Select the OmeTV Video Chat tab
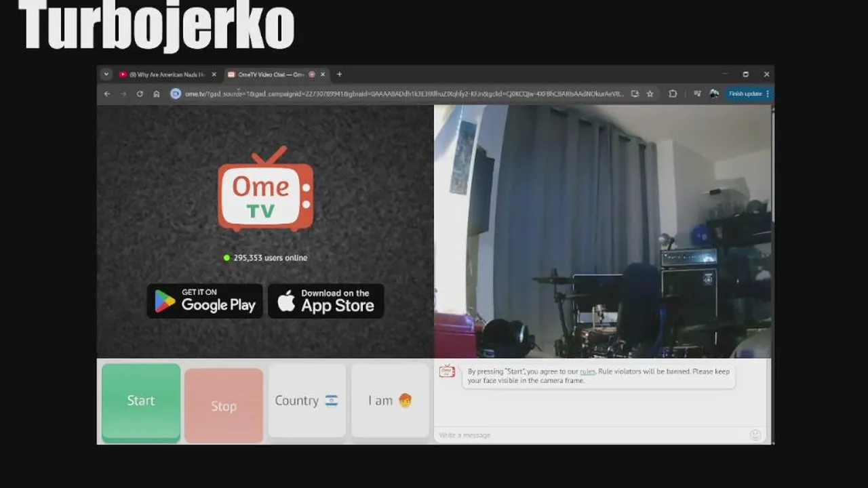868x488 pixels. (276, 75)
